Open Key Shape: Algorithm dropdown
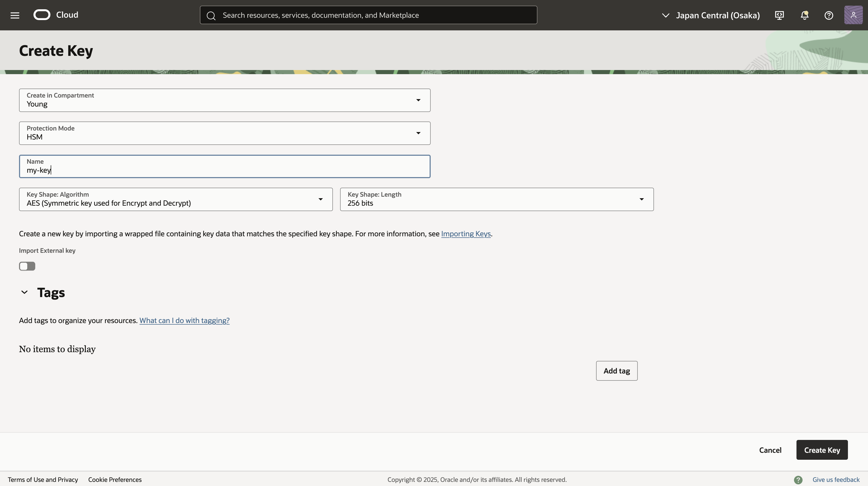 click(x=175, y=199)
